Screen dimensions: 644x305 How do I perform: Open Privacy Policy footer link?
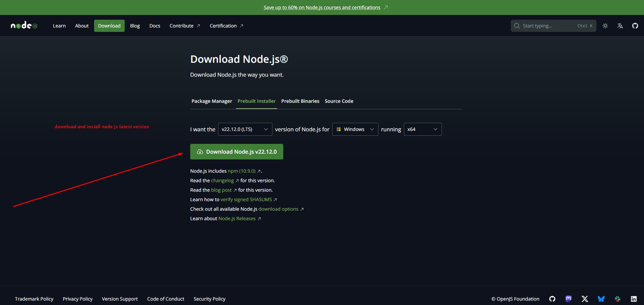pos(77,299)
